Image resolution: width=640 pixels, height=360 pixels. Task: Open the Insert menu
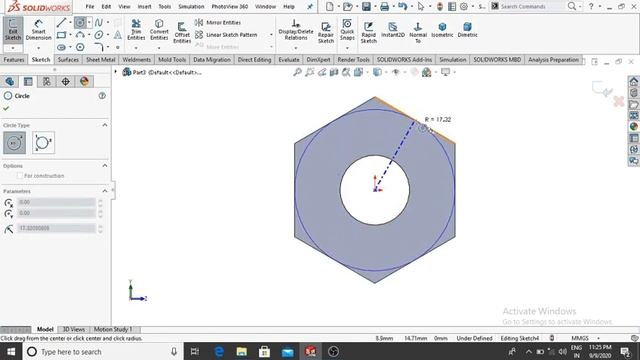pyautogui.click(x=144, y=7)
